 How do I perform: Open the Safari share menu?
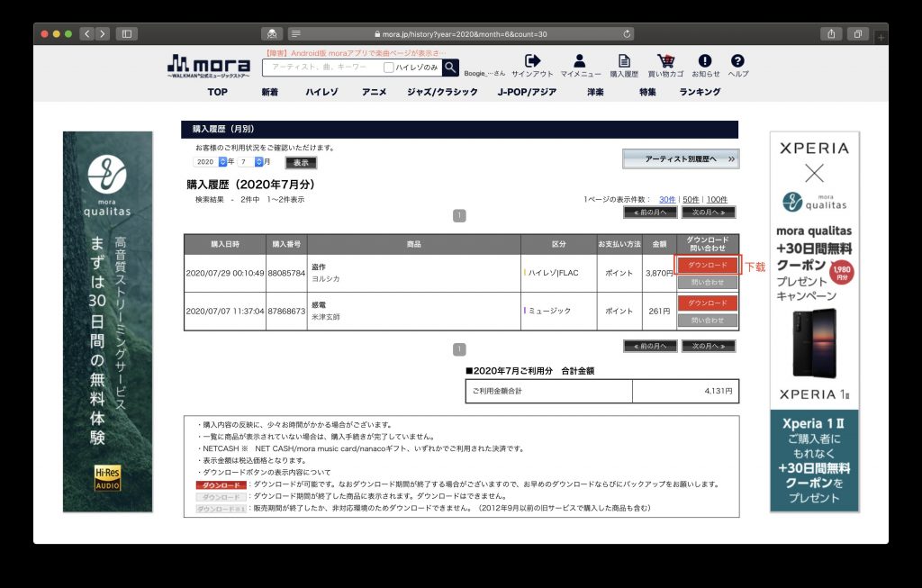tap(831, 34)
